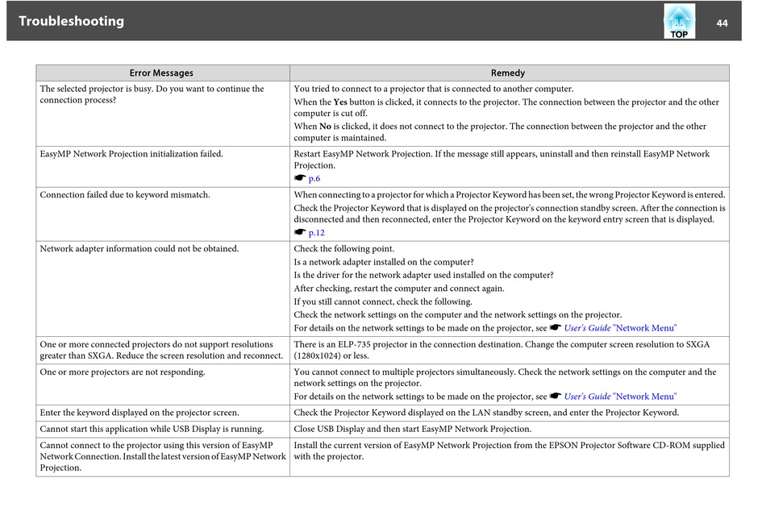
Task: Follow the p.12 page reference link
Action: tap(317, 233)
